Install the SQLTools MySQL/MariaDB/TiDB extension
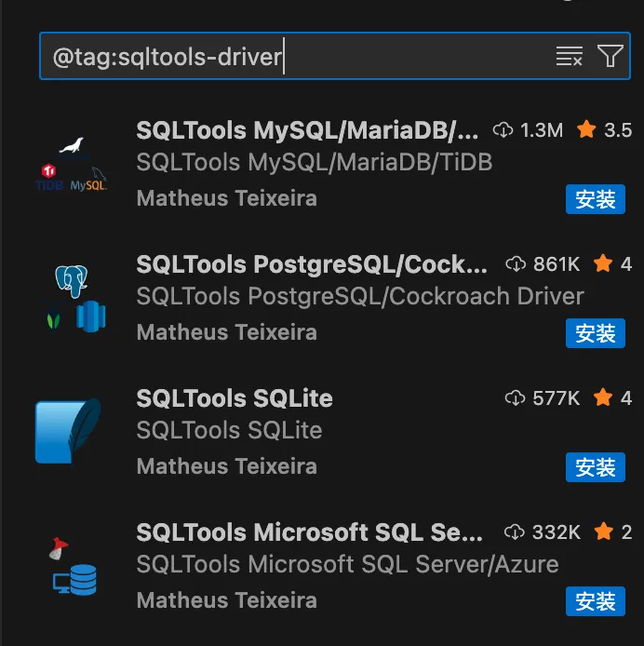This screenshot has height=646, width=644. (x=595, y=199)
